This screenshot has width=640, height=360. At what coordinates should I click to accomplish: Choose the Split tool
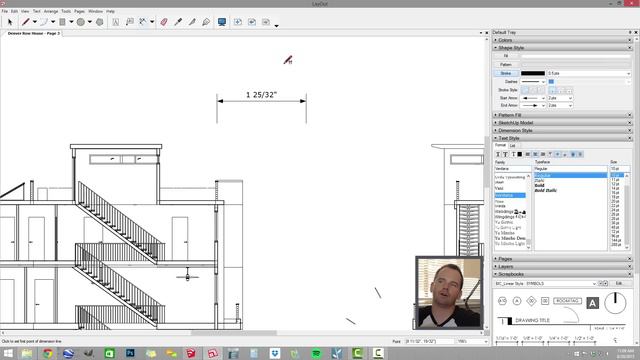(192, 22)
